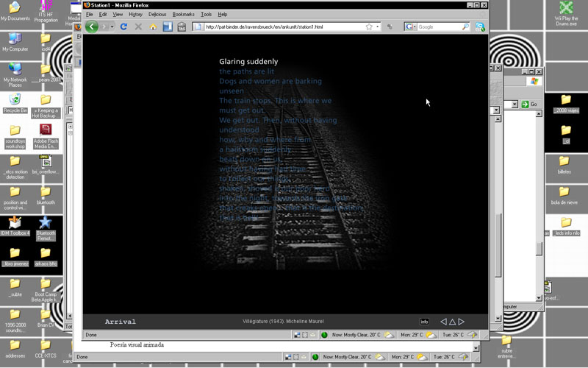
Task: Expand the URL bar history dropdown
Action: click(x=378, y=26)
